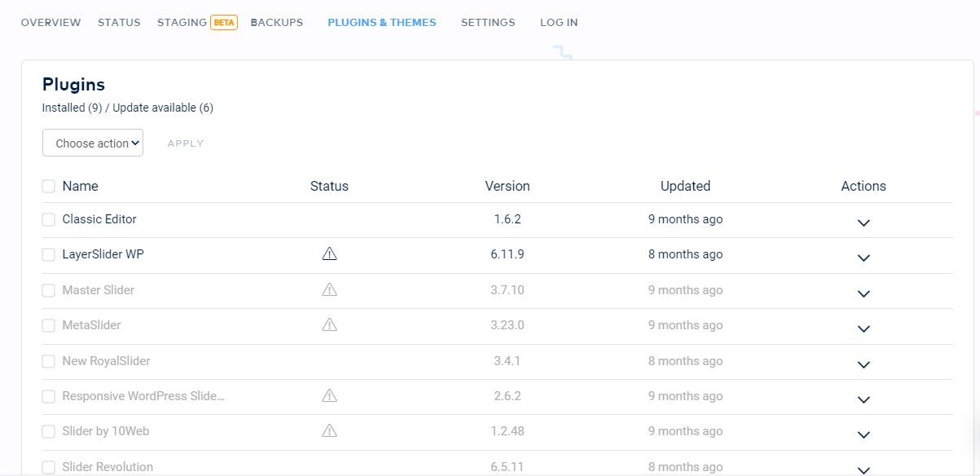
Task: Click the LayerSlider WP warning status icon
Action: pos(329,254)
